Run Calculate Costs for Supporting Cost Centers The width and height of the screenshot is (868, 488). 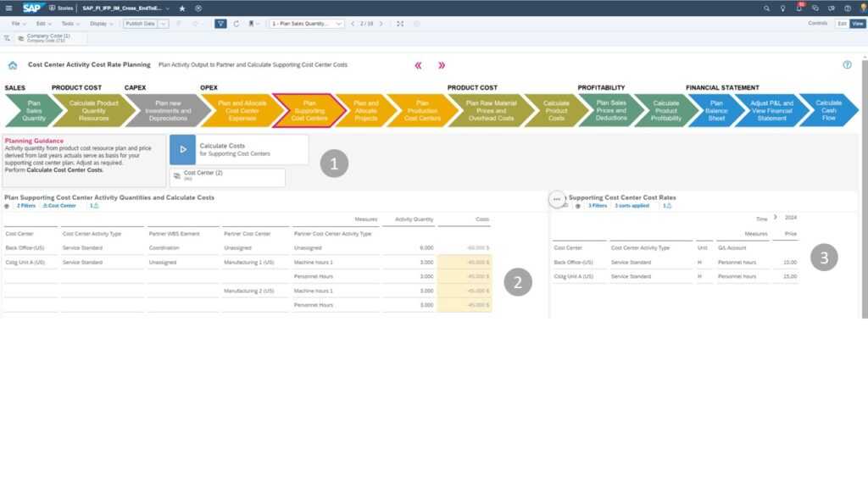click(183, 149)
